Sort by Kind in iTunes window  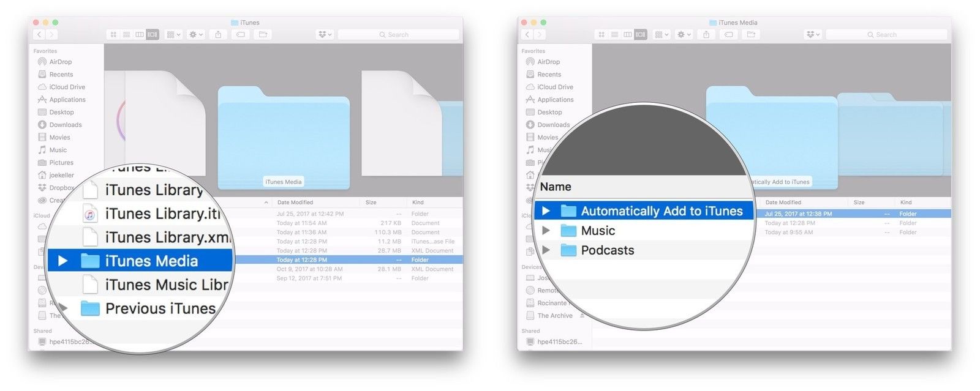[418, 203]
